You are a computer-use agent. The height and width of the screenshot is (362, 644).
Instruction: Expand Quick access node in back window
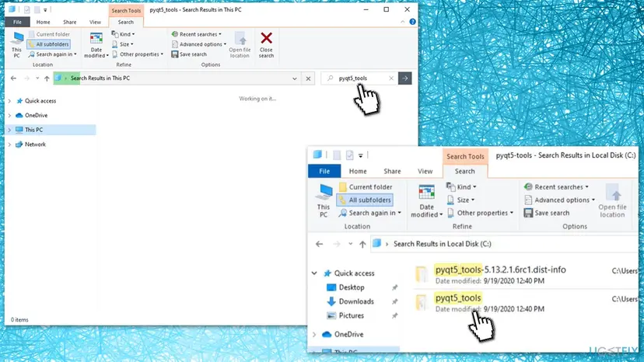pyautogui.click(x=9, y=100)
